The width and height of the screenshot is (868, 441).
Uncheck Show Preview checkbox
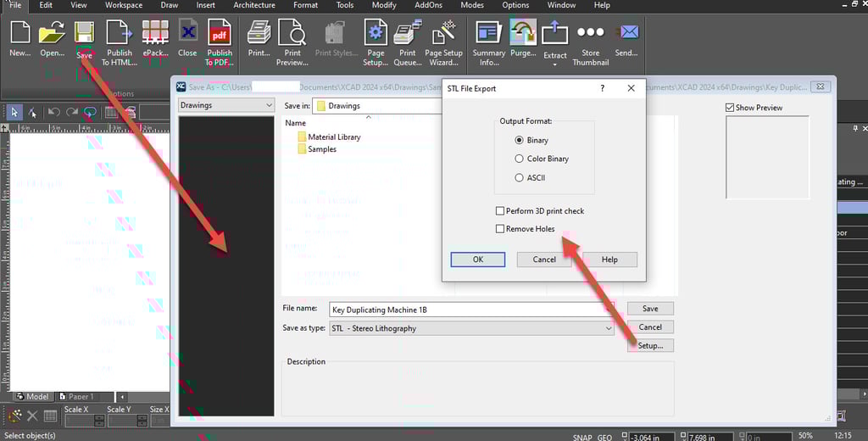point(730,108)
